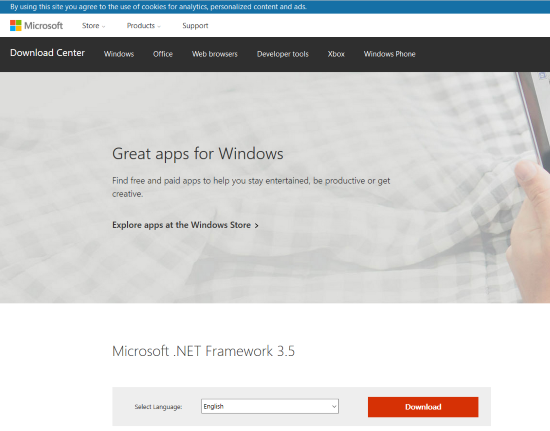Open Developer tools category
The width and height of the screenshot is (550, 431).
click(x=283, y=54)
